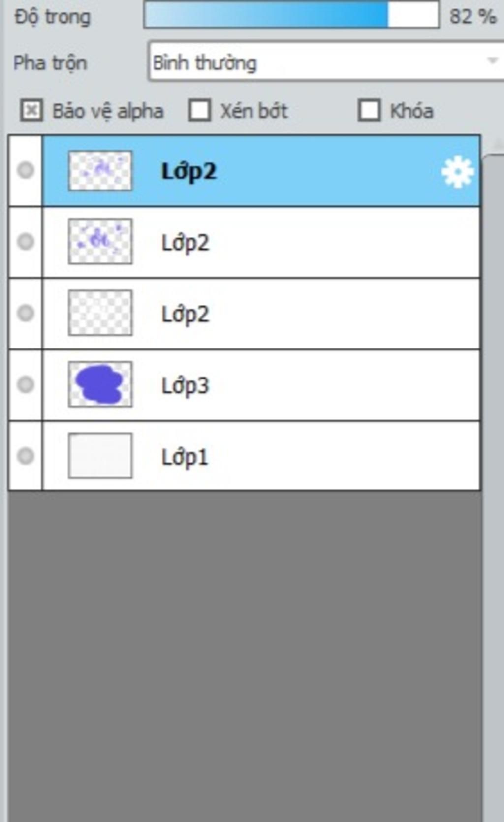
Task: Click thumbnail of selected top Lớp2 layer
Action: [100, 170]
